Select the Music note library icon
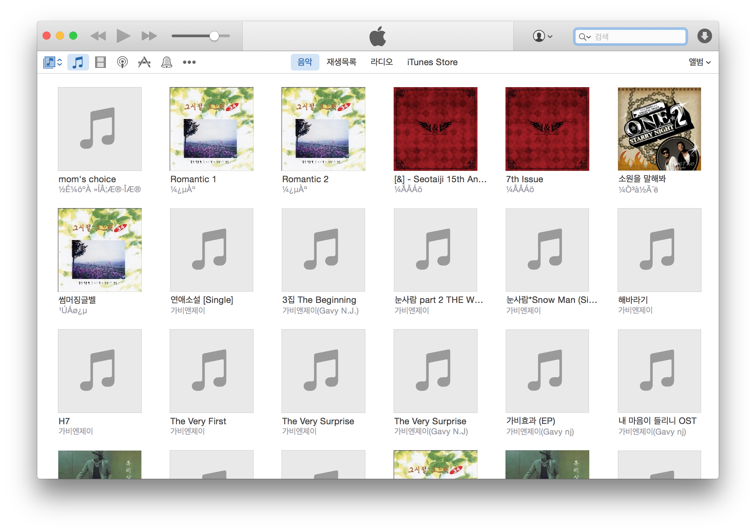 [78, 62]
